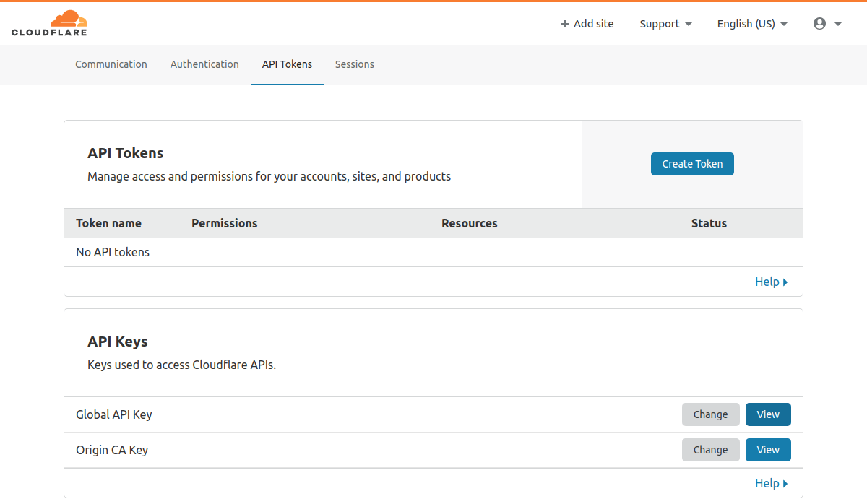The image size is (867, 504).
Task: Click the plus icon beside Add site
Action: pyautogui.click(x=564, y=24)
